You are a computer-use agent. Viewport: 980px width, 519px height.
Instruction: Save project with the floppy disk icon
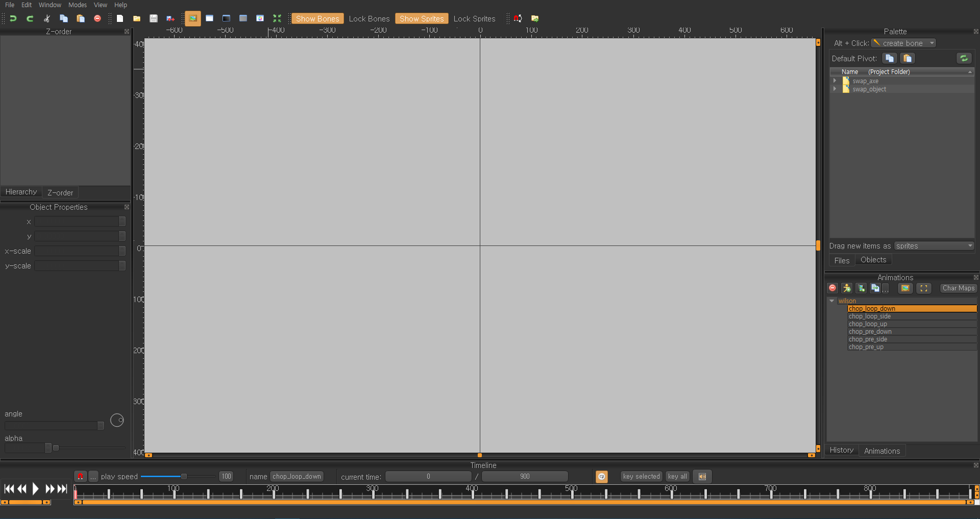[153, 18]
